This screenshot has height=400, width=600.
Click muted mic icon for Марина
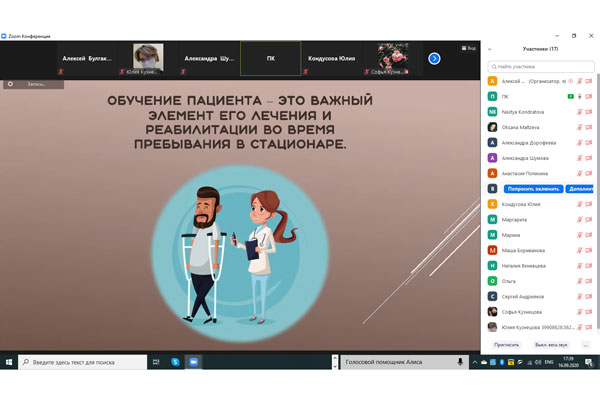[x=580, y=235]
